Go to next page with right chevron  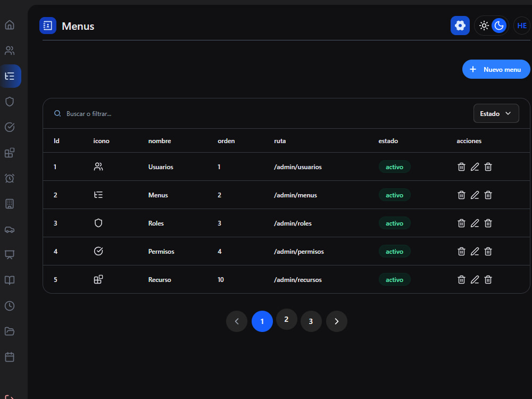[x=337, y=321]
